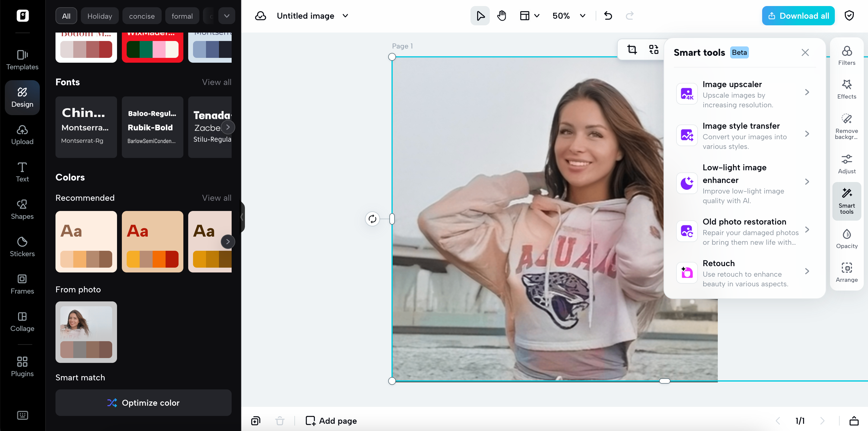Click the undo arrow icon
The image size is (868, 431).
pos(608,16)
